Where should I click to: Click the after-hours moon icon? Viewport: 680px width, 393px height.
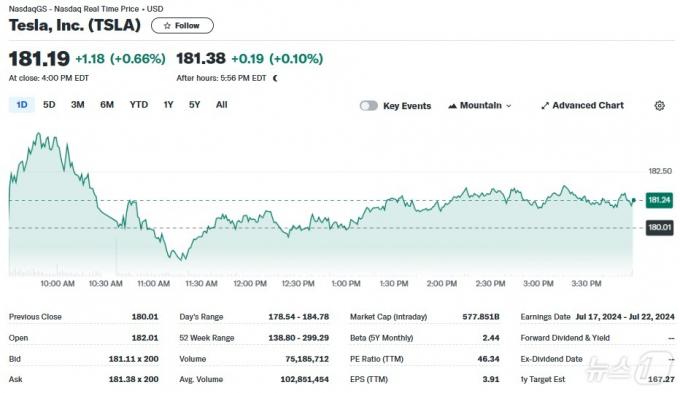point(275,78)
